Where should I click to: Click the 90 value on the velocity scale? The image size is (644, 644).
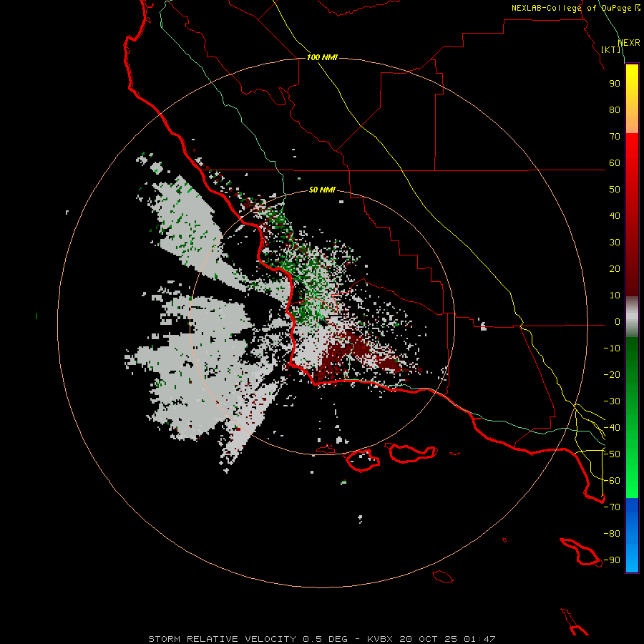point(615,84)
